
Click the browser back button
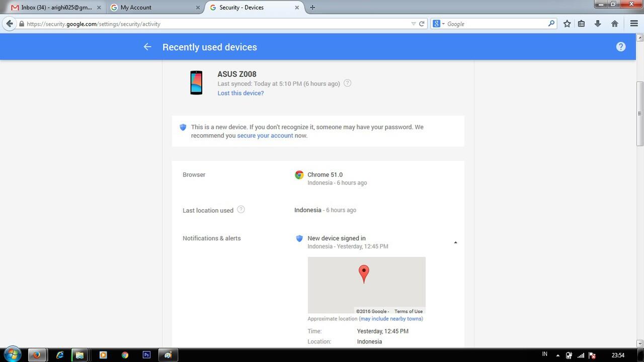pyautogui.click(x=9, y=24)
